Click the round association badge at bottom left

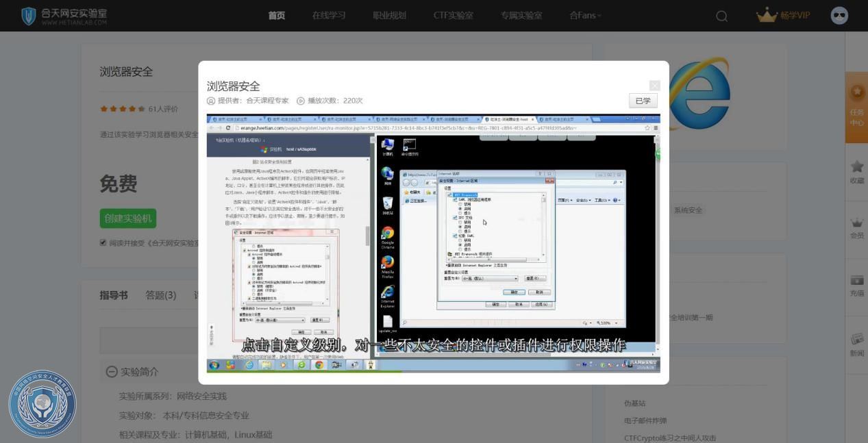click(42, 403)
